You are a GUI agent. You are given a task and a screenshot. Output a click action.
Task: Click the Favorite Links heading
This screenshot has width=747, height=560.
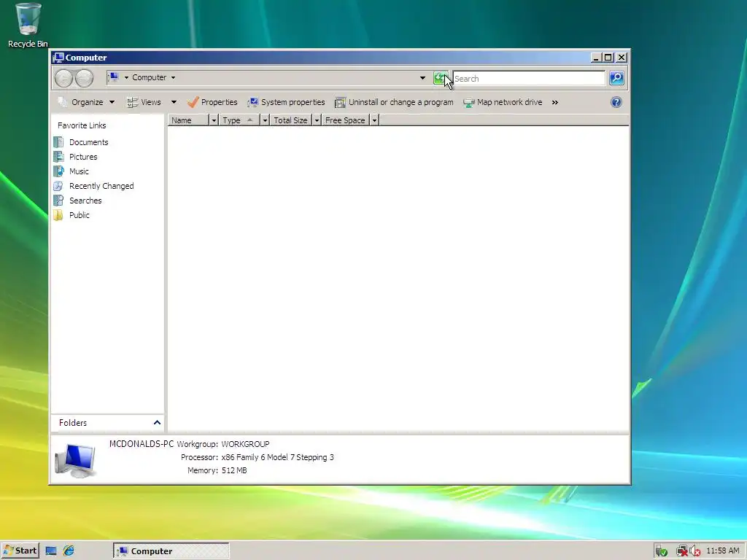click(82, 125)
